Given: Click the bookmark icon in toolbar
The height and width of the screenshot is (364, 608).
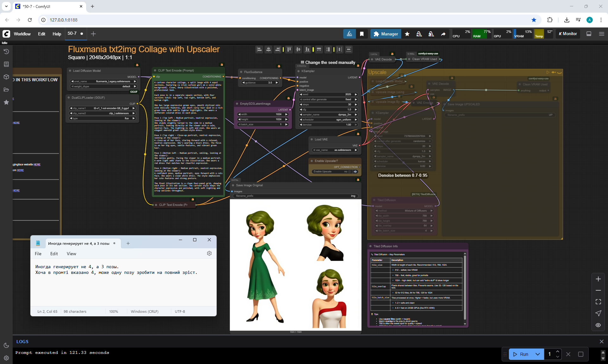Looking at the screenshot, I should (362, 34).
